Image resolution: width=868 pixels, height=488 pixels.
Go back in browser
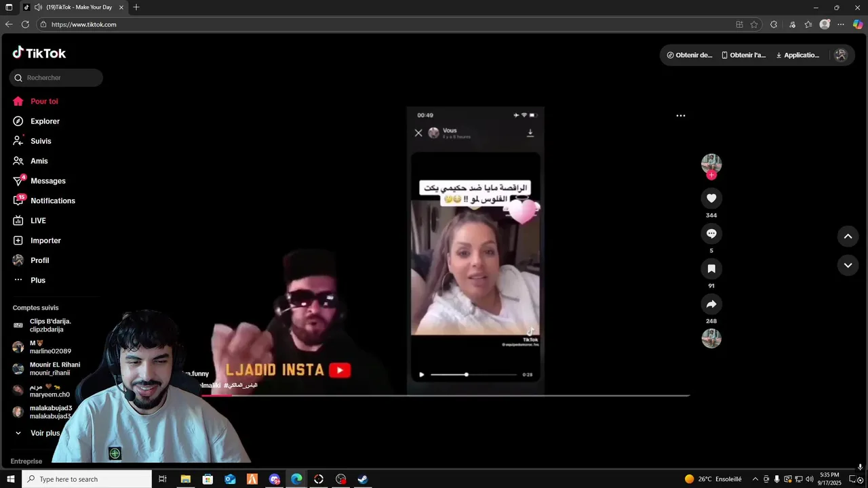[9, 24]
